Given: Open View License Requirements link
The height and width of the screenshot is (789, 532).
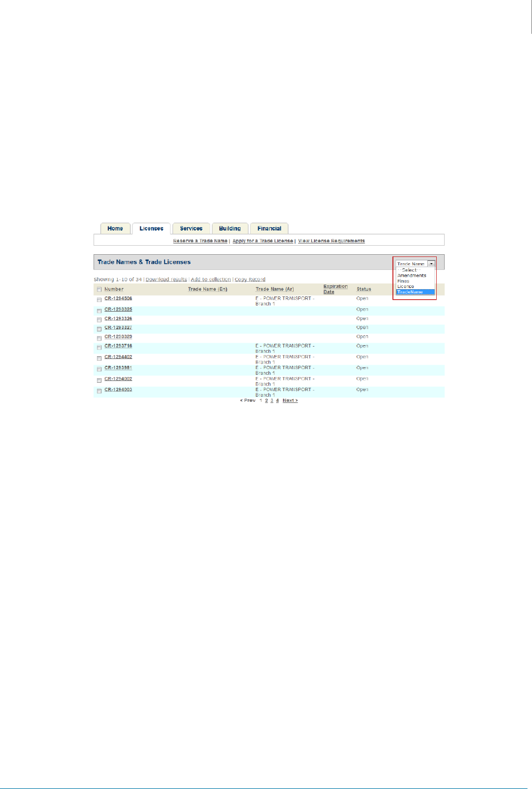Looking at the screenshot, I should pos(331,241).
